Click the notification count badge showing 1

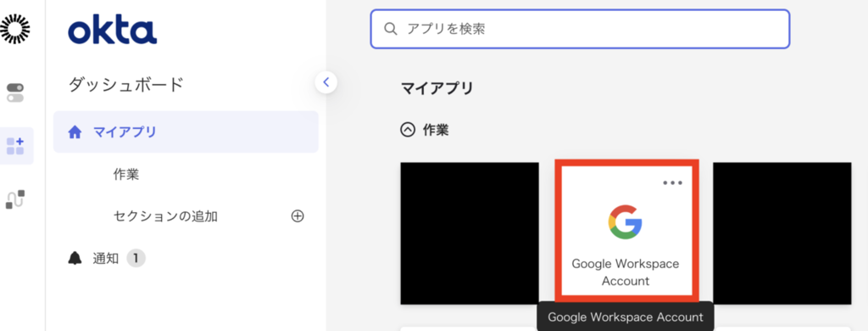136,258
